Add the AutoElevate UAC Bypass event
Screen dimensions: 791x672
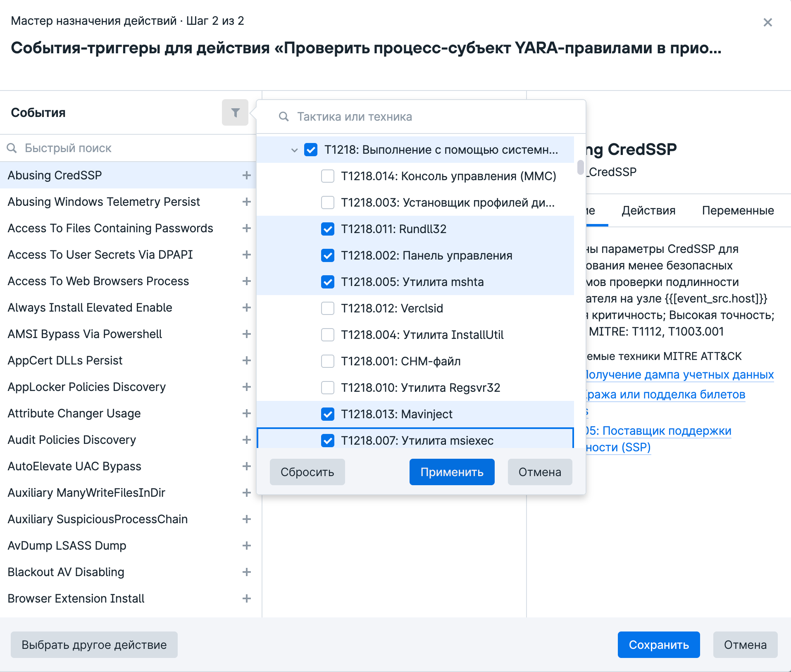coord(247,466)
